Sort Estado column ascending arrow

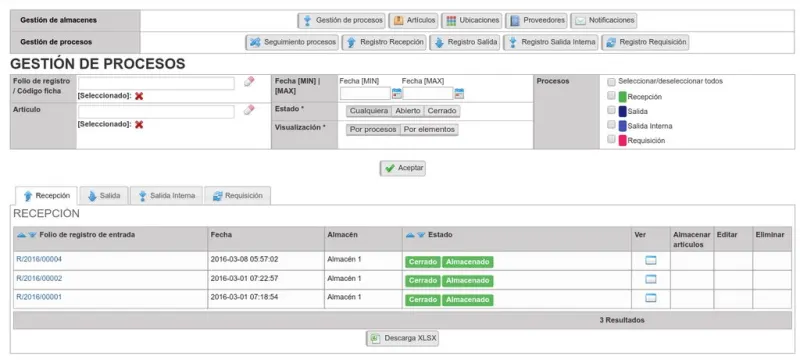[x=410, y=235]
